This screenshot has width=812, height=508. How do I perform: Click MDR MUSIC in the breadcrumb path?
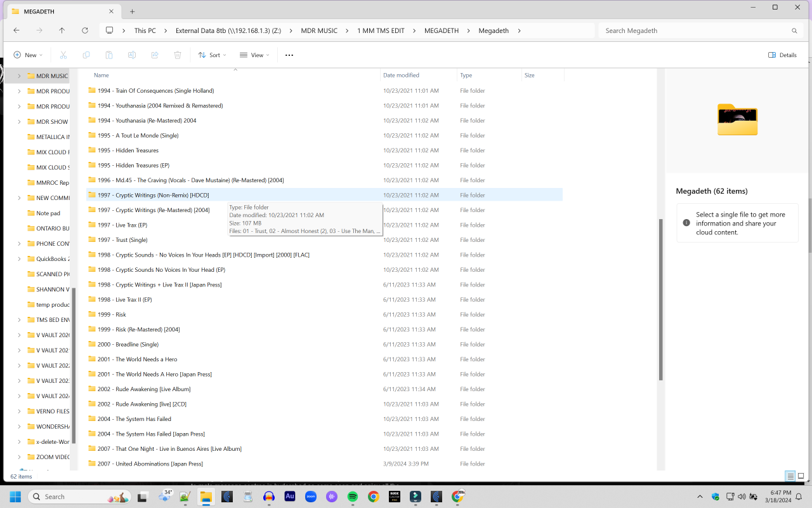click(319, 30)
